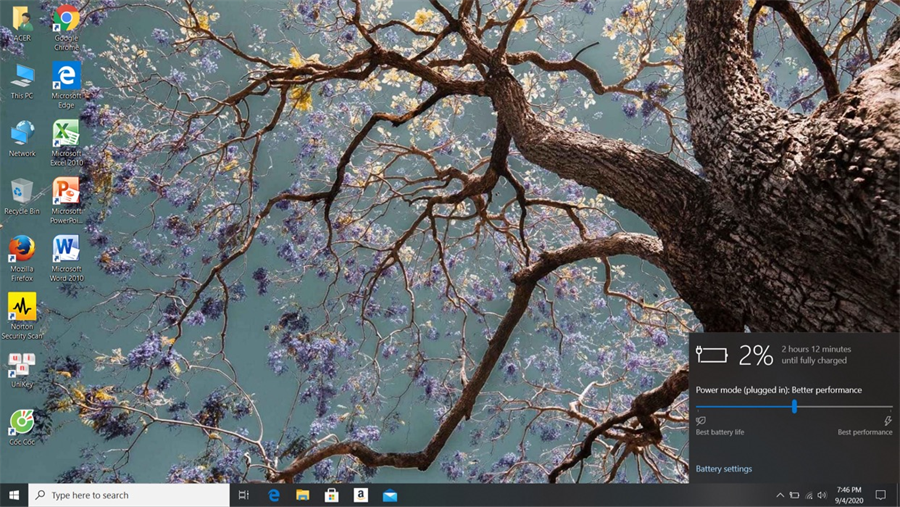Select the This PC desktop icon
This screenshot has height=507, width=900.
coord(22,81)
